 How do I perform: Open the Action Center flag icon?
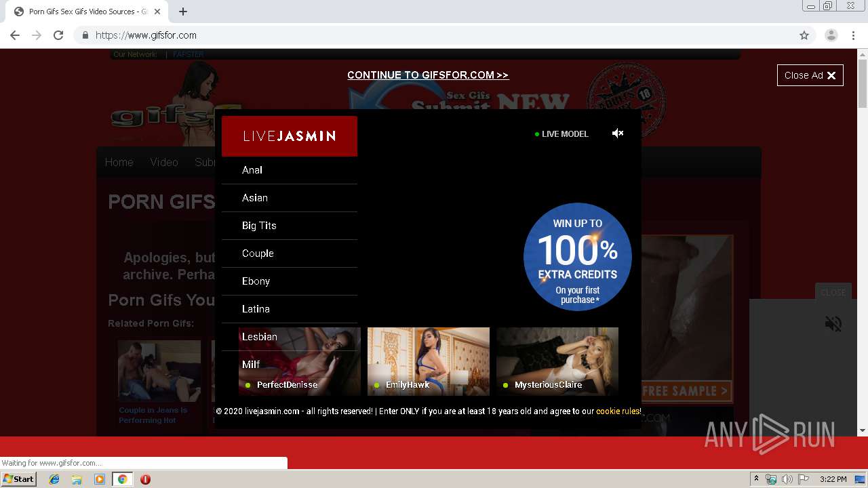804,479
